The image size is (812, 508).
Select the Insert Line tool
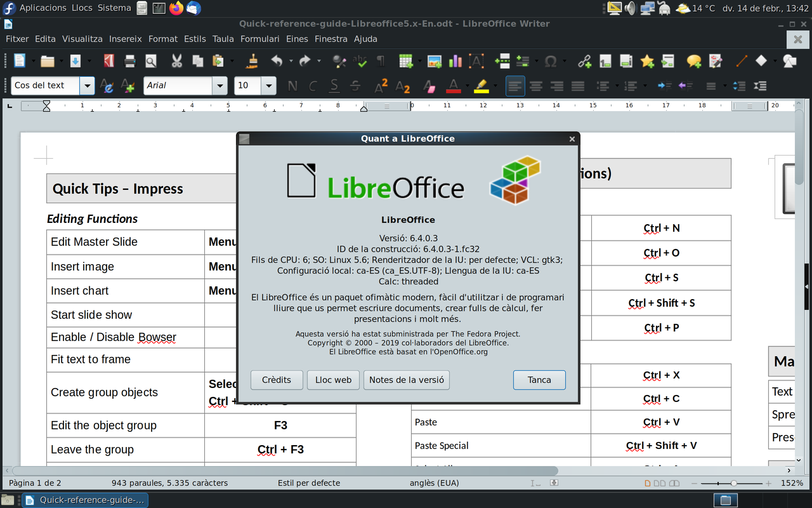[741, 61]
